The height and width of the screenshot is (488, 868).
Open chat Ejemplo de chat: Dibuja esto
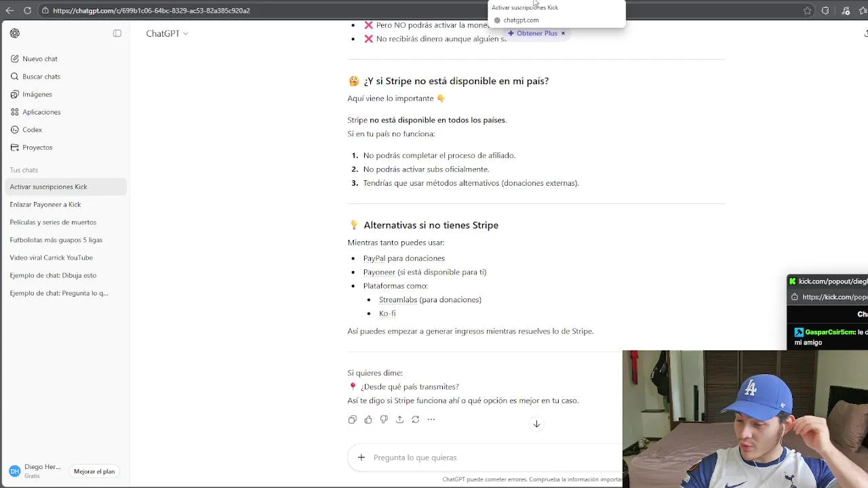tap(66, 275)
